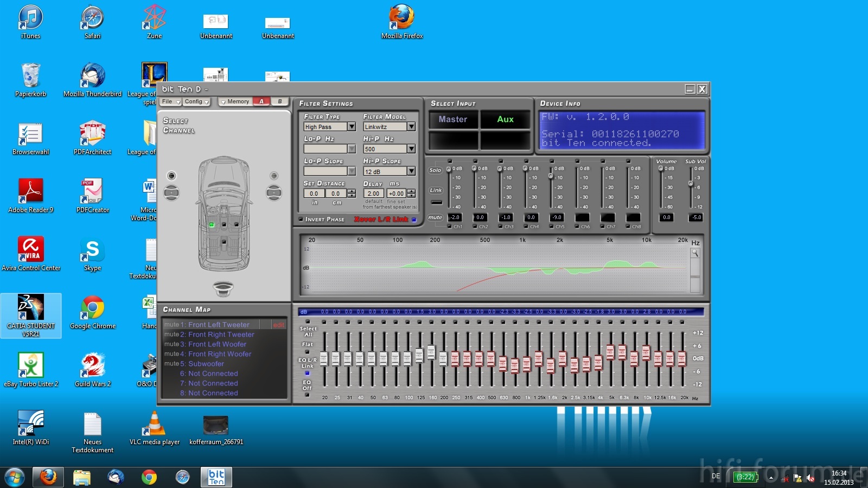Open the Filter Type dropdown
868x488 pixels.
tap(352, 127)
